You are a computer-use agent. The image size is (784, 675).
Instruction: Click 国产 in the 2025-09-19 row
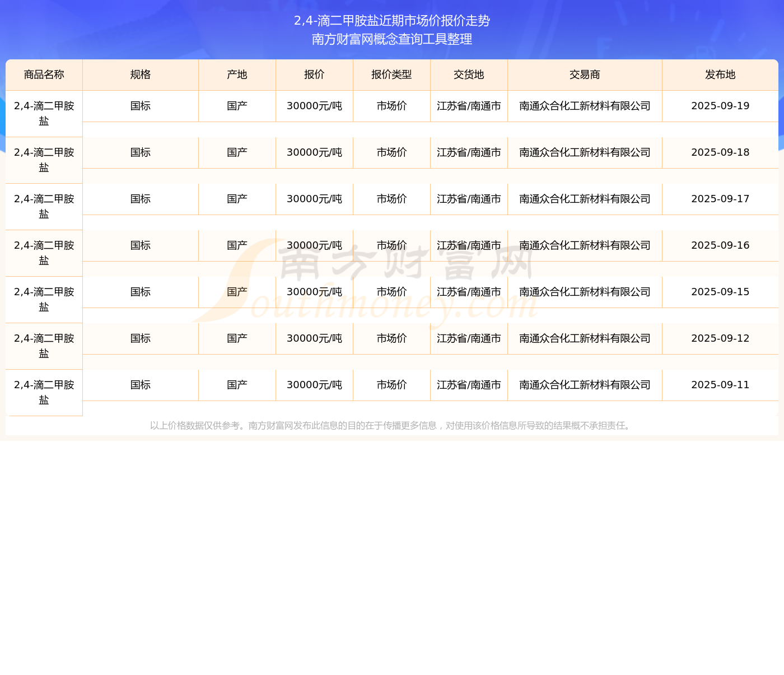click(x=237, y=106)
